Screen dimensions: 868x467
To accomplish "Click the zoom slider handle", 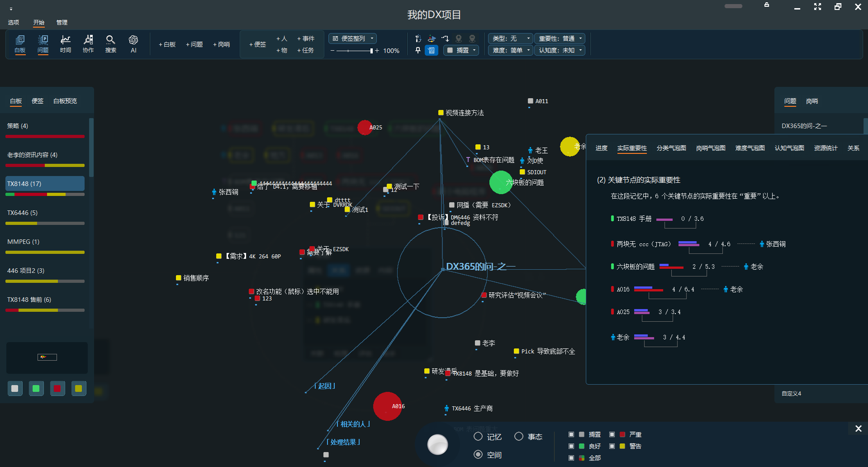I will pos(371,51).
